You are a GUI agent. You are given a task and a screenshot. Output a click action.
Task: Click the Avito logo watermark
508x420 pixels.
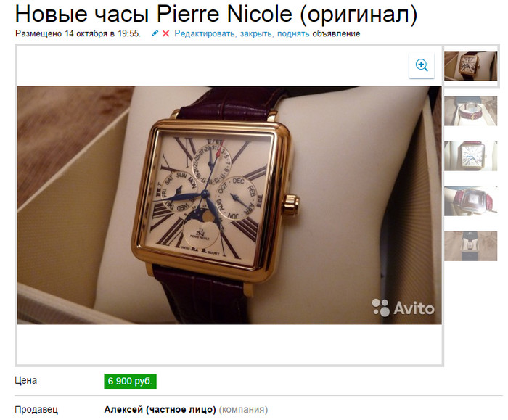pyautogui.click(x=403, y=308)
